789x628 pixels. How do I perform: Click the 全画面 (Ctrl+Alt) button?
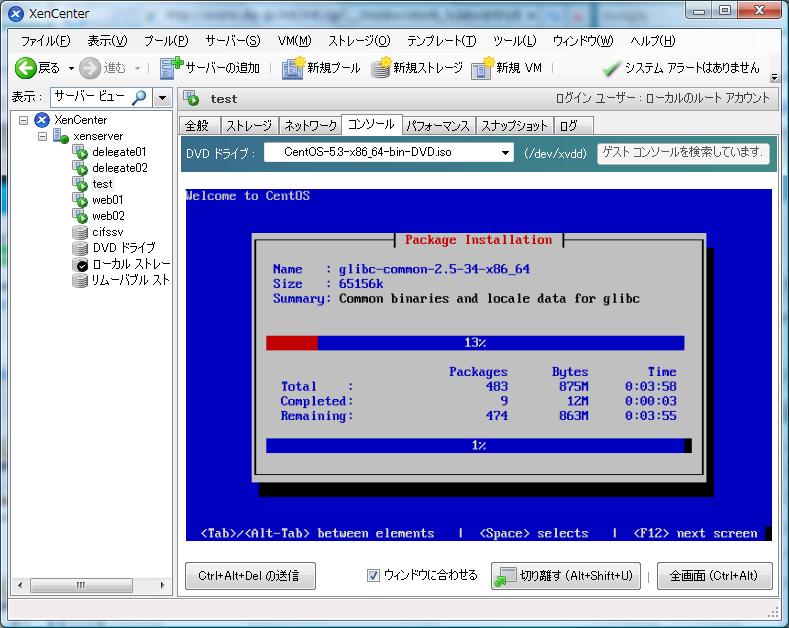point(715,576)
